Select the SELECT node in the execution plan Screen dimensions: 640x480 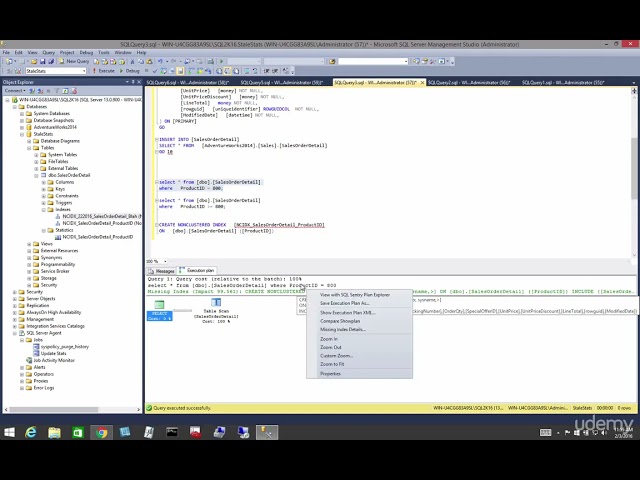tap(159, 309)
